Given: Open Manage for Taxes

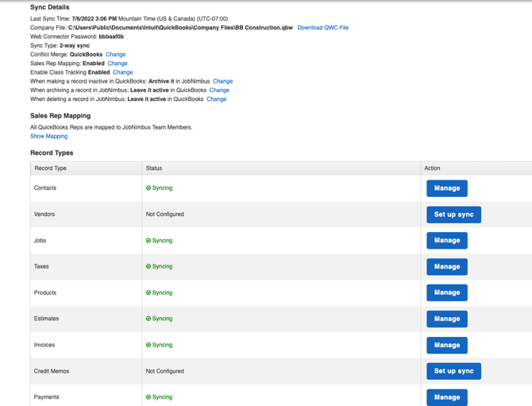Looking at the screenshot, I should (446, 267).
